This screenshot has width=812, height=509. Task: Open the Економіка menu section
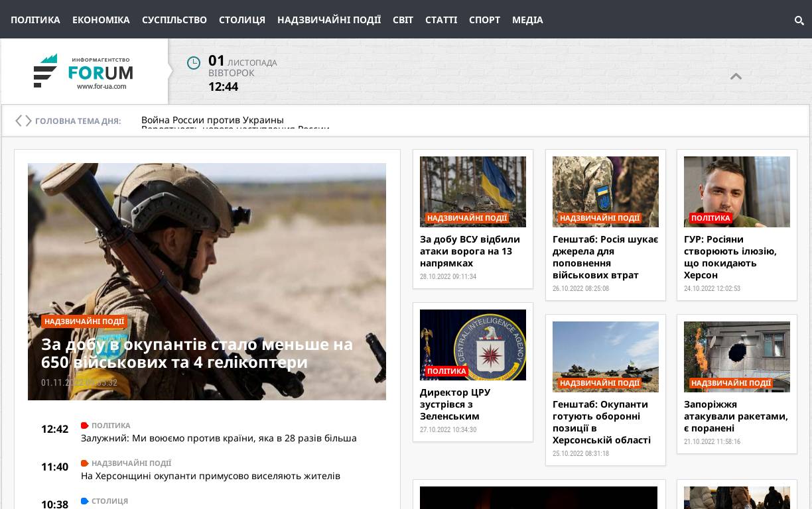pyautogui.click(x=101, y=20)
